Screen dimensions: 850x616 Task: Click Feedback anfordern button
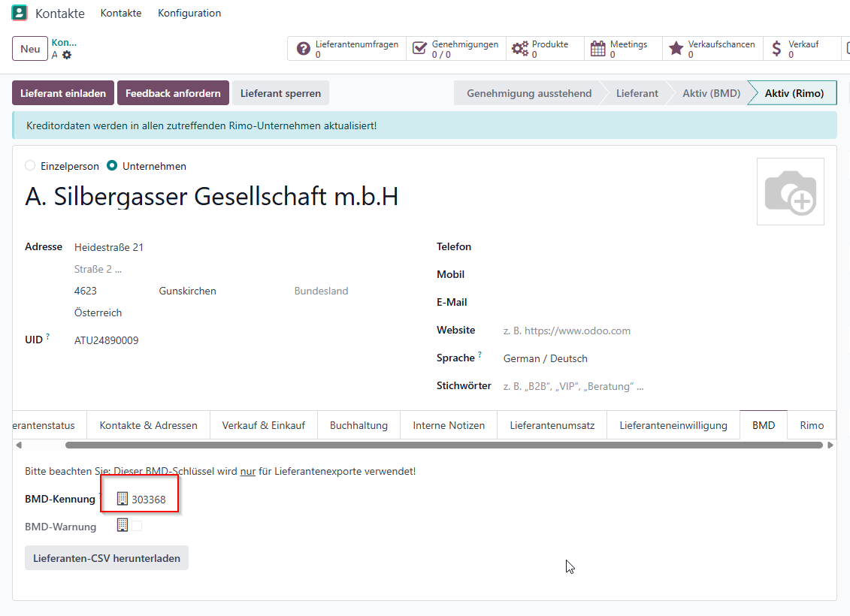(173, 93)
